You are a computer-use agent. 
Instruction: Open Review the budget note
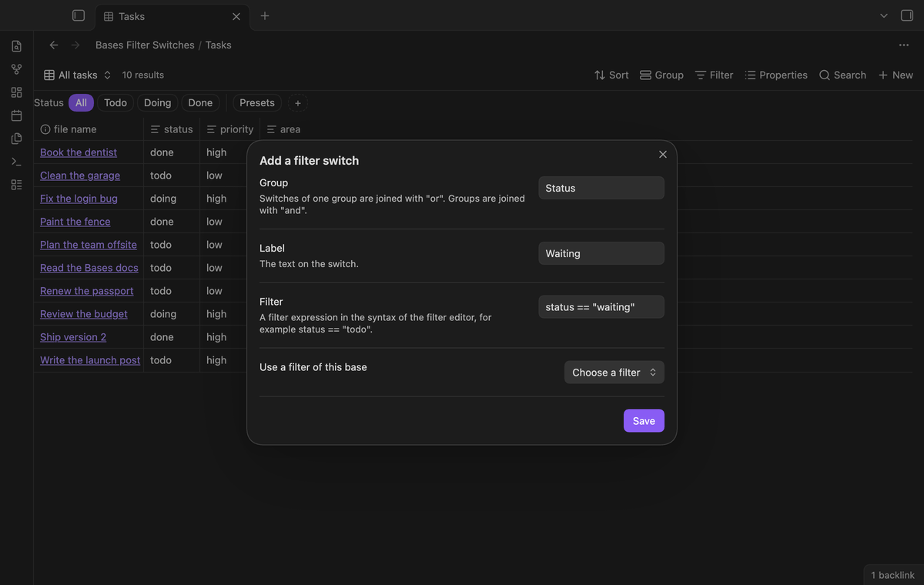click(84, 314)
